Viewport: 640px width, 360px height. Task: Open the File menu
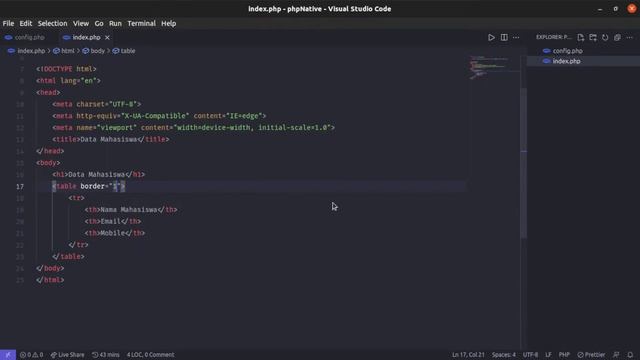8,24
